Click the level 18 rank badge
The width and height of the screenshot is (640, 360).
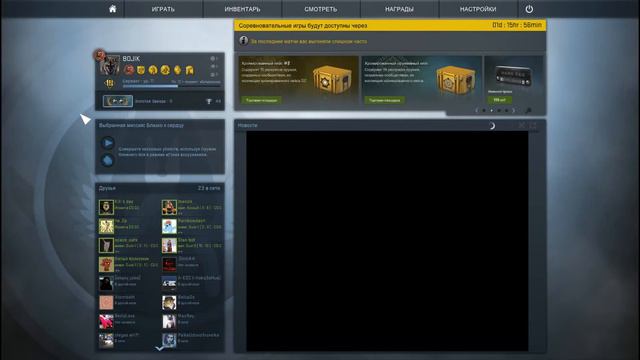(x=109, y=84)
